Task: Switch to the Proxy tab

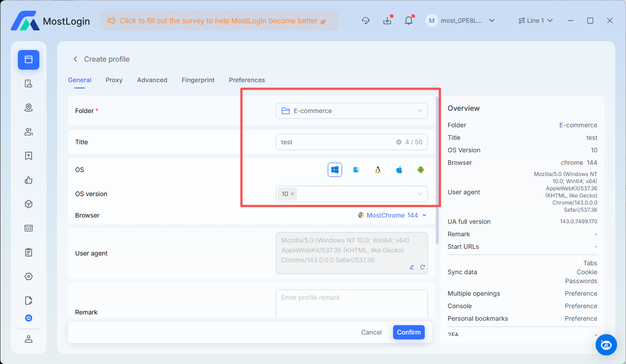Action: point(114,80)
